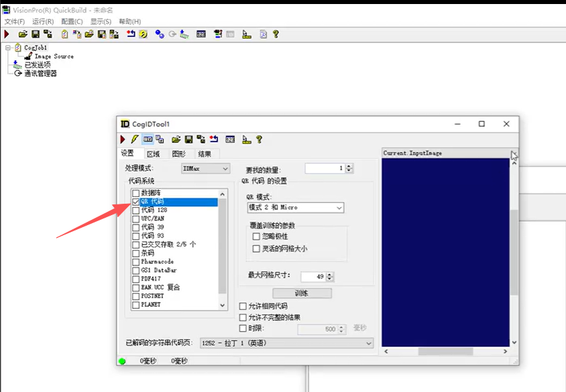The height and width of the screenshot is (392, 566).
Task: Check the 忽略极性 option
Action: tap(256, 237)
